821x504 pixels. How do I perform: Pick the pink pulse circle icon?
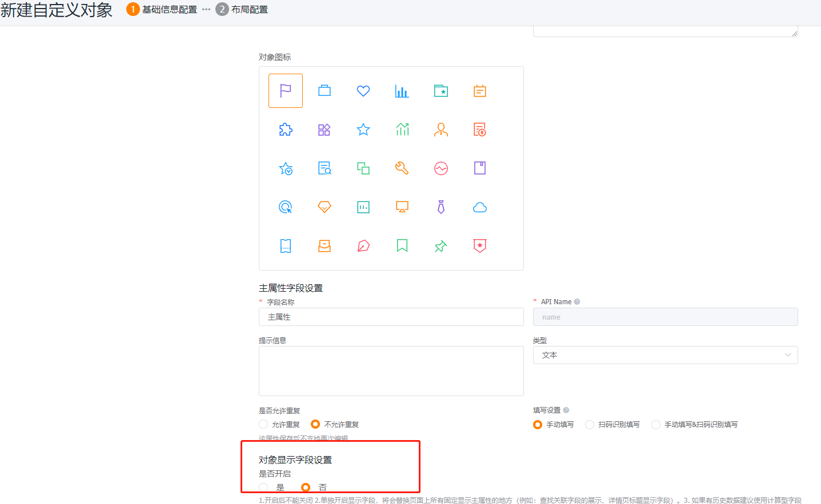pos(441,168)
